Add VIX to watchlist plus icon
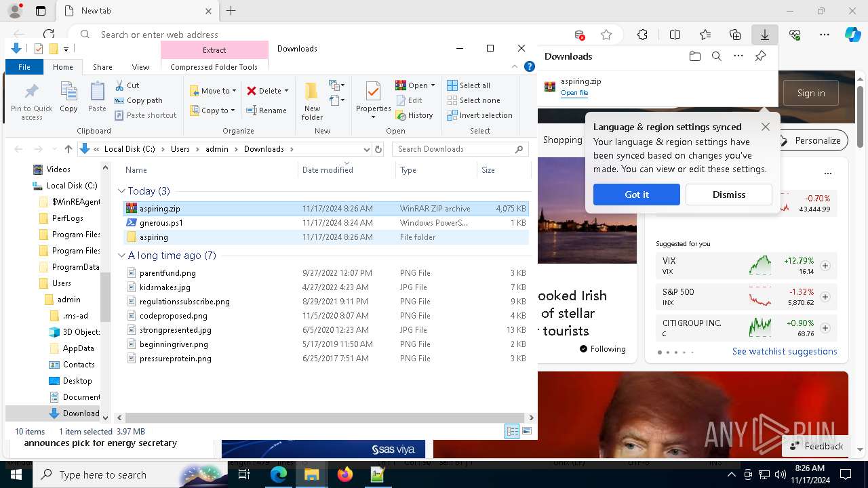 pyautogui.click(x=825, y=266)
